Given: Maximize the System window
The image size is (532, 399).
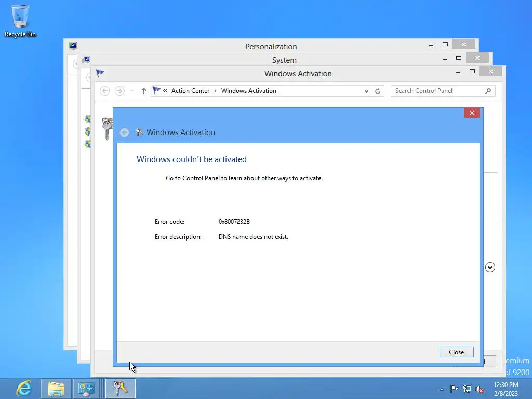Looking at the screenshot, I should click(459, 58).
